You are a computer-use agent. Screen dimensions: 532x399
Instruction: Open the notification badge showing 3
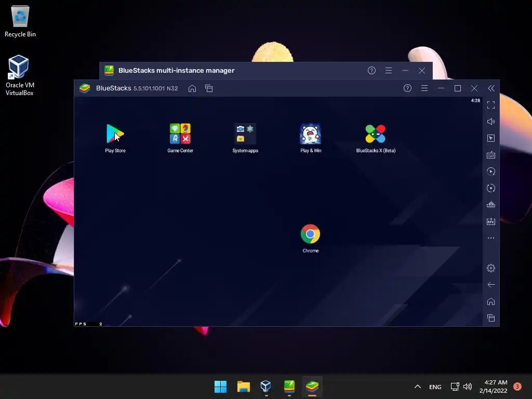[517, 387]
